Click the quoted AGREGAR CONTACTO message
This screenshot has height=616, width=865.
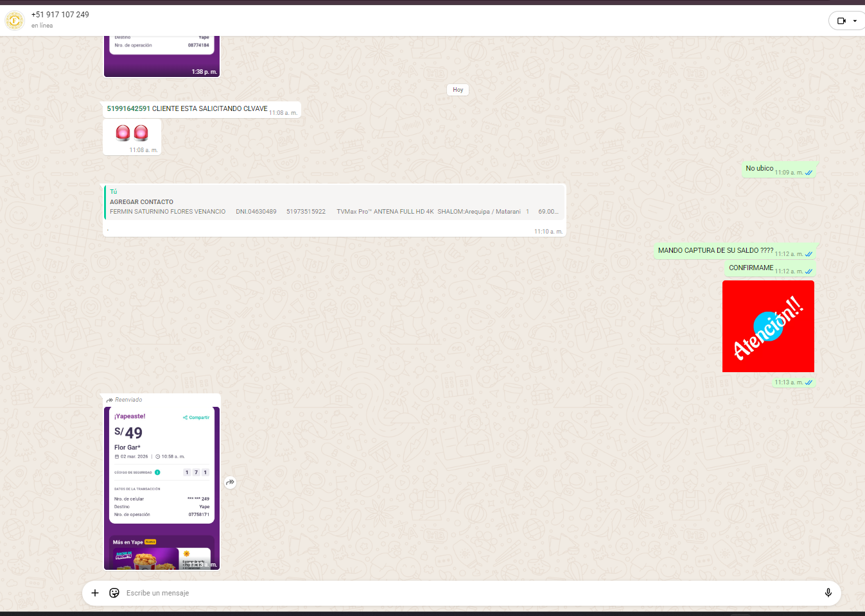point(334,202)
